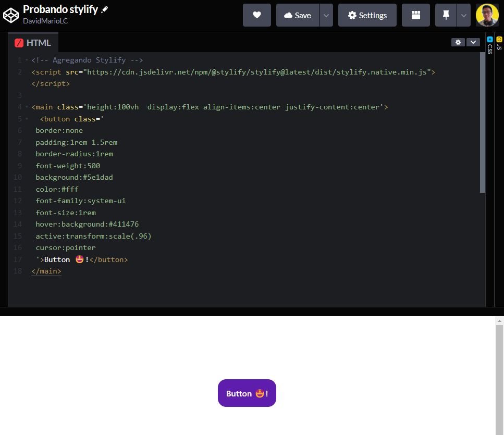Click the script src URL text

click(257, 72)
